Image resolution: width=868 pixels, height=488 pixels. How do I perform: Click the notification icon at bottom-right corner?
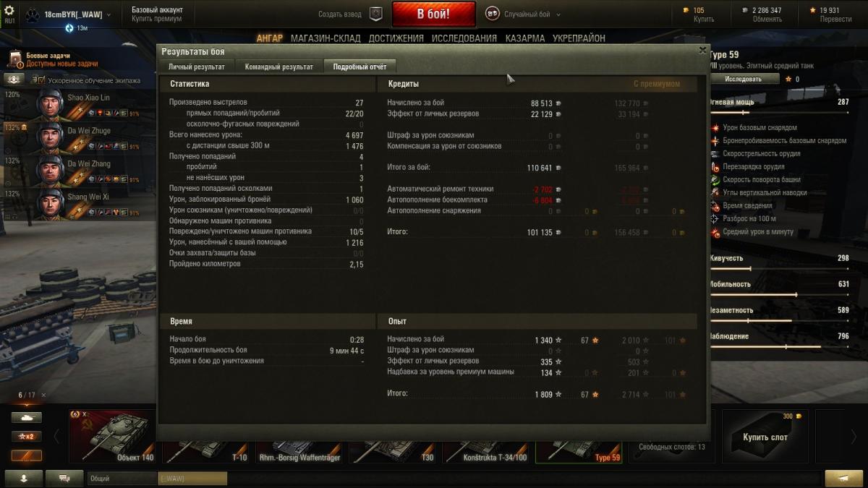click(843, 478)
